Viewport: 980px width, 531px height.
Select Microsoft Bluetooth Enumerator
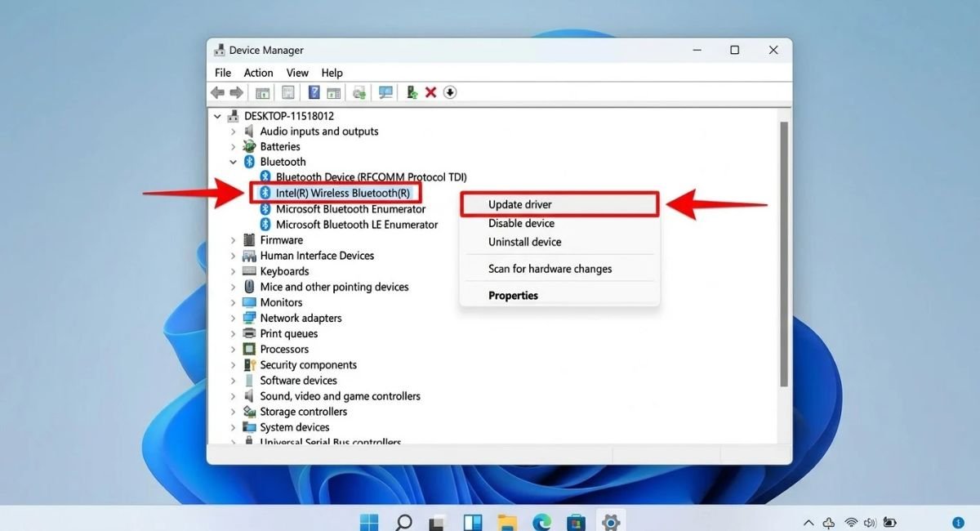click(350, 209)
